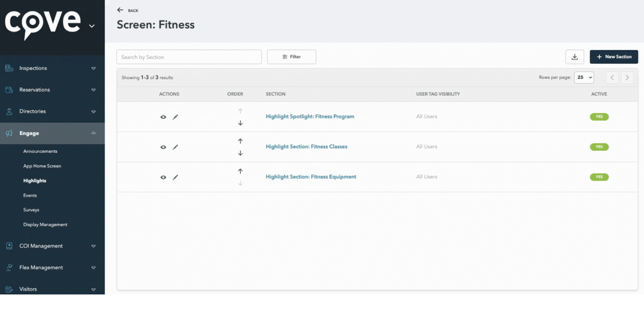Click the COI Management icon
This screenshot has height=322, width=644.
click(9, 246)
